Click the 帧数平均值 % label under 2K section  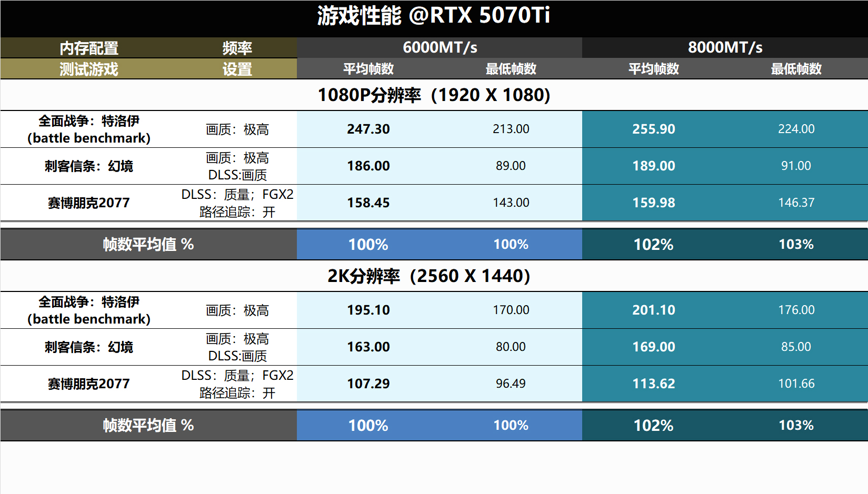click(148, 425)
